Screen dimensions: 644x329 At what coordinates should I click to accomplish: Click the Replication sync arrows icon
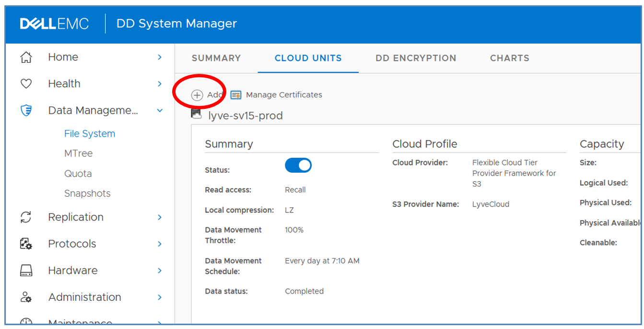tap(26, 217)
